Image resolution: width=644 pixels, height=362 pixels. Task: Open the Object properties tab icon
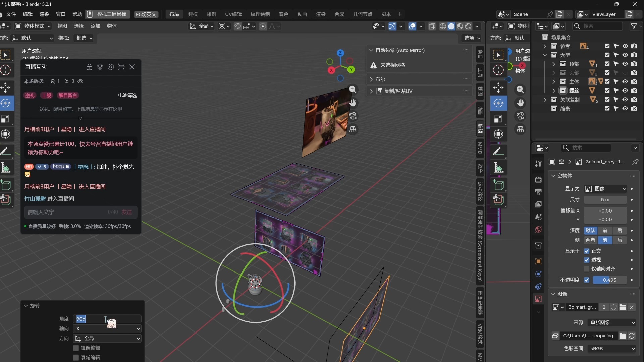(538, 261)
